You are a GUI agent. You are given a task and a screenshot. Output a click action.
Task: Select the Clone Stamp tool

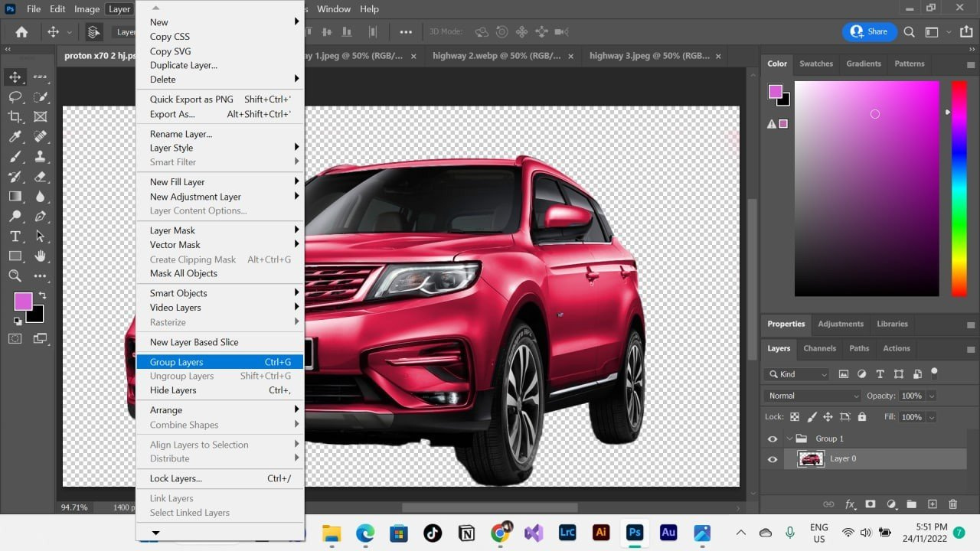pyautogui.click(x=41, y=157)
